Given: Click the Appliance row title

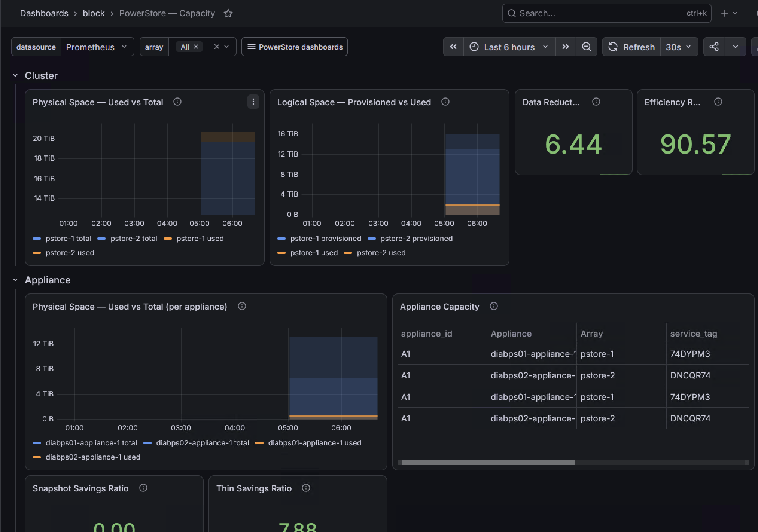Looking at the screenshot, I should pyautogui.click(x=48, y=280).
